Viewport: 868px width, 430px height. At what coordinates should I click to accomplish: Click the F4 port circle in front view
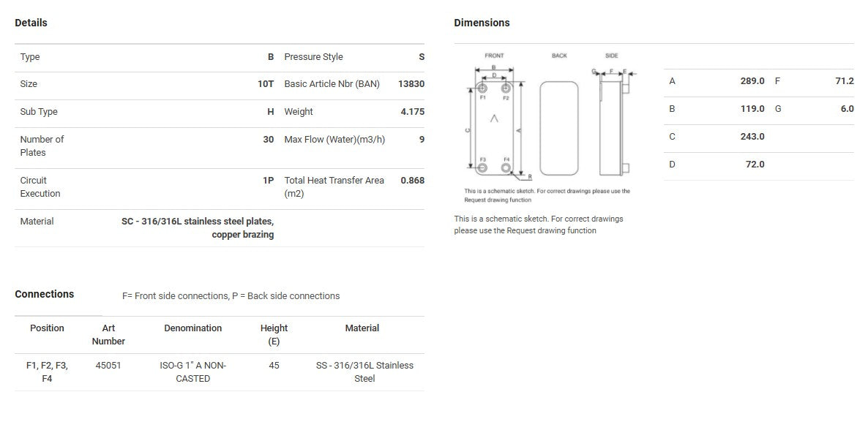506,168
